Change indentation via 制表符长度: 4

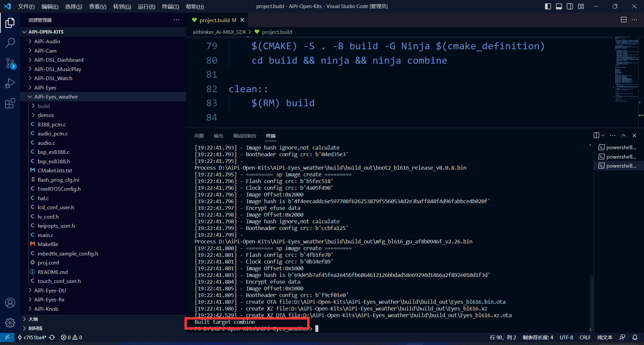point(538,337)
